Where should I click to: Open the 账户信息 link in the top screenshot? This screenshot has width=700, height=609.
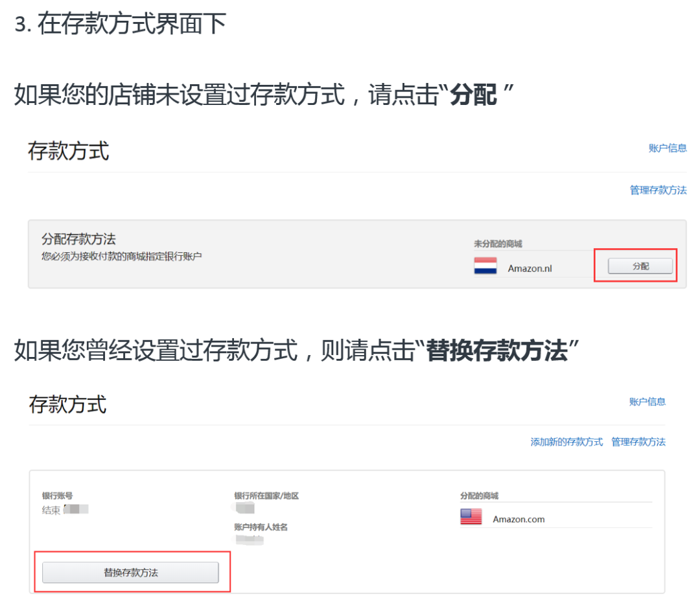(668, 148)
